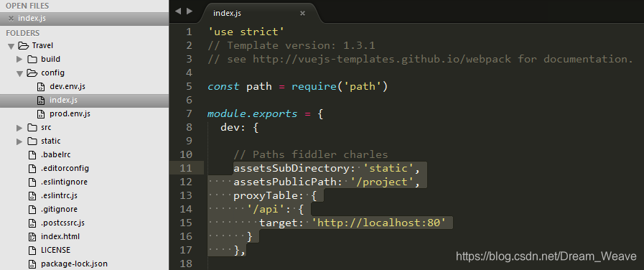The height and width of the screenshot is (270, 644).
Task: Click the '/project' string value
Action: pyautogui.click(x=382, y=182)
